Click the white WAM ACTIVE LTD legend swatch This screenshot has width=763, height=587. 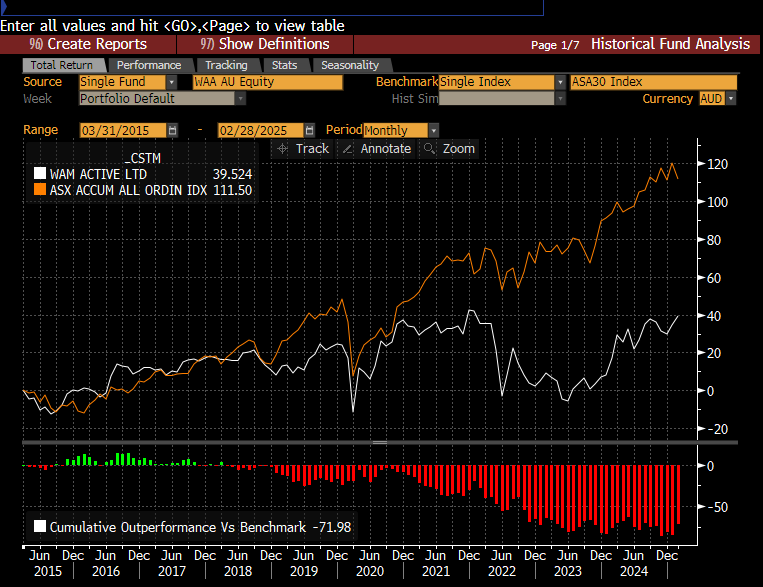[40, 174]
